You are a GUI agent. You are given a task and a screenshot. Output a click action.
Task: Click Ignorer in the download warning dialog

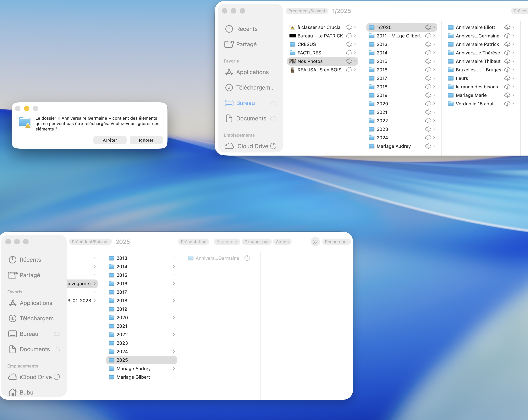(x=146, y=140)
